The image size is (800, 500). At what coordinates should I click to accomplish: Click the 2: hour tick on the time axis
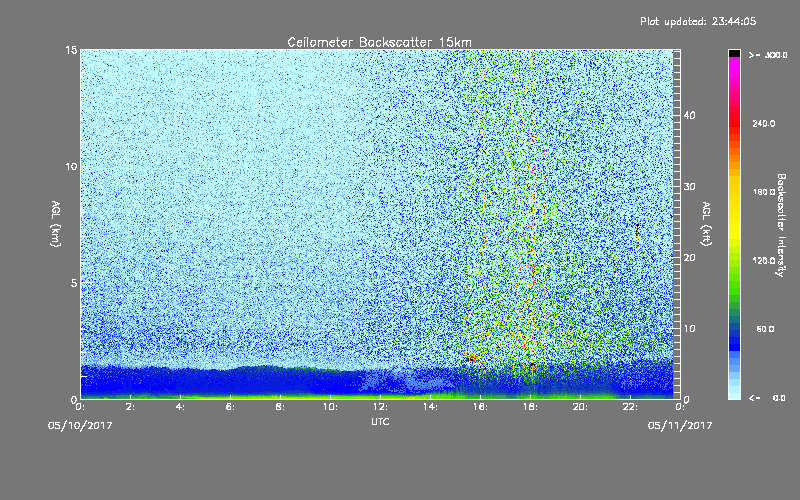click(x=130, y=407)
